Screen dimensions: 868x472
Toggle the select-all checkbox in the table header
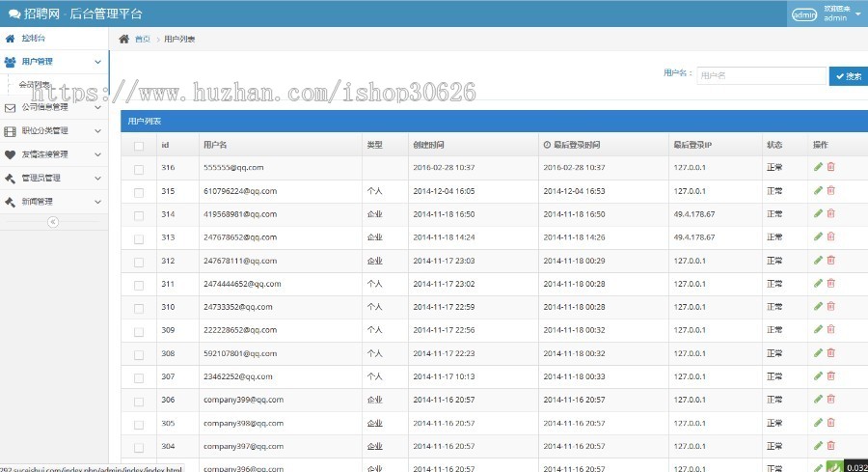pos(139,146)
